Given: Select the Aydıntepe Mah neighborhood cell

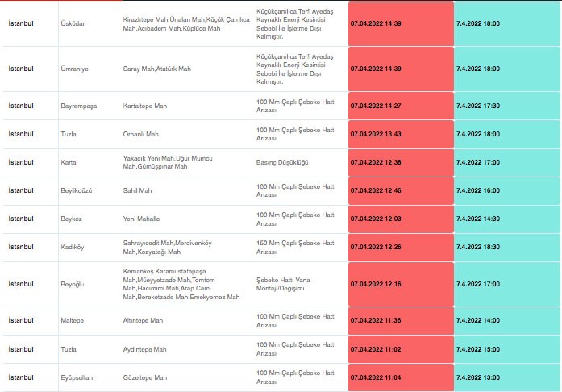Looking at the screenshot, I should (144, 349).
